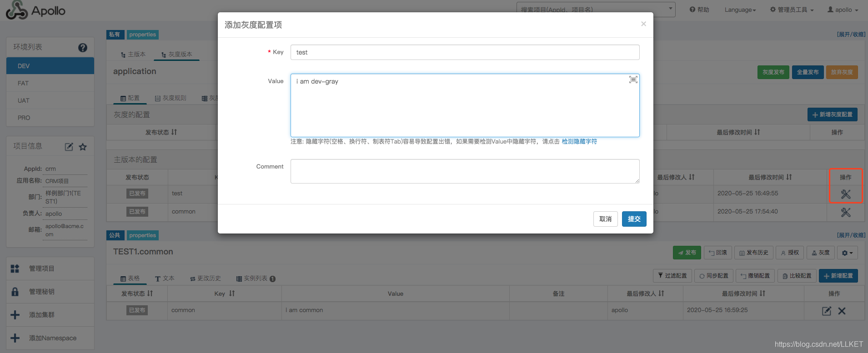The width and height of the screenshot is (868, 353).
Task: Click the 放弃灰度 button
Action: pos(842,72)
